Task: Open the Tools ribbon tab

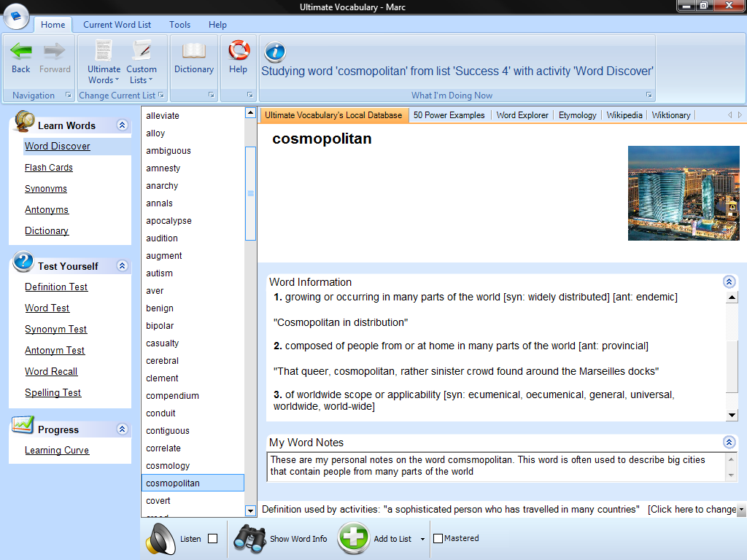Action: click(x=179, y=25)
